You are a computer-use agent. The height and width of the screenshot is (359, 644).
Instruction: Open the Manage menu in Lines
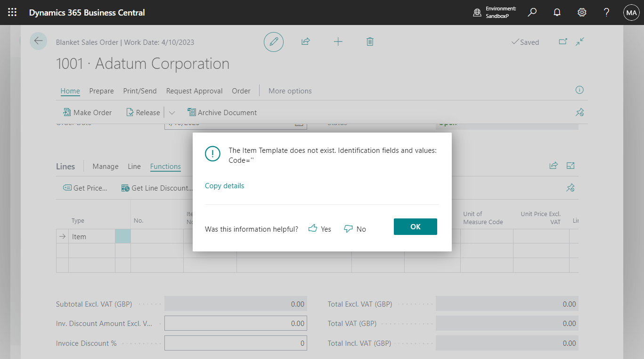click(106, 167)
